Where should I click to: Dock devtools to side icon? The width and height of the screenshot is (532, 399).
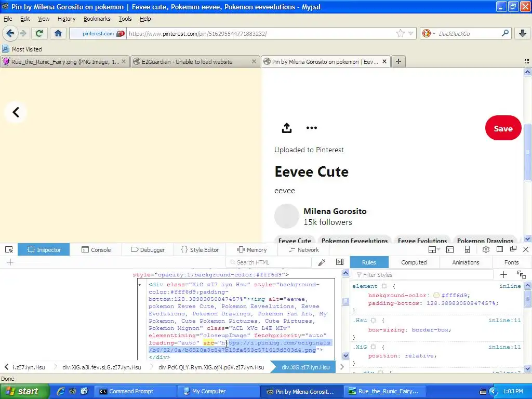500,249
